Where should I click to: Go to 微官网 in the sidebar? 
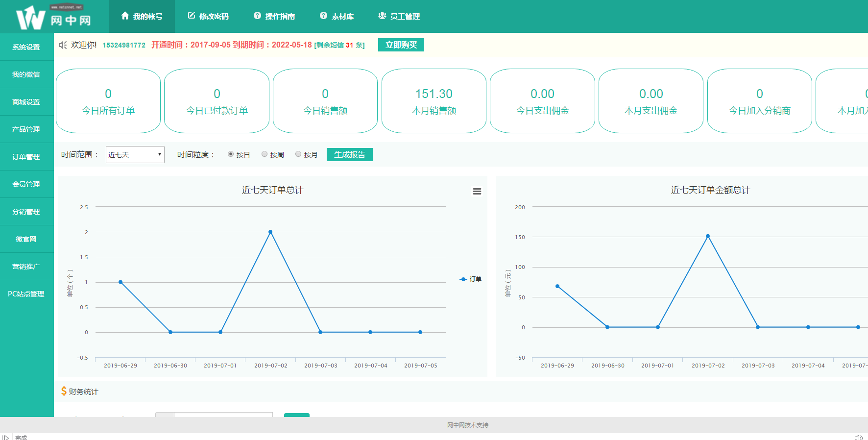point(26,239)
